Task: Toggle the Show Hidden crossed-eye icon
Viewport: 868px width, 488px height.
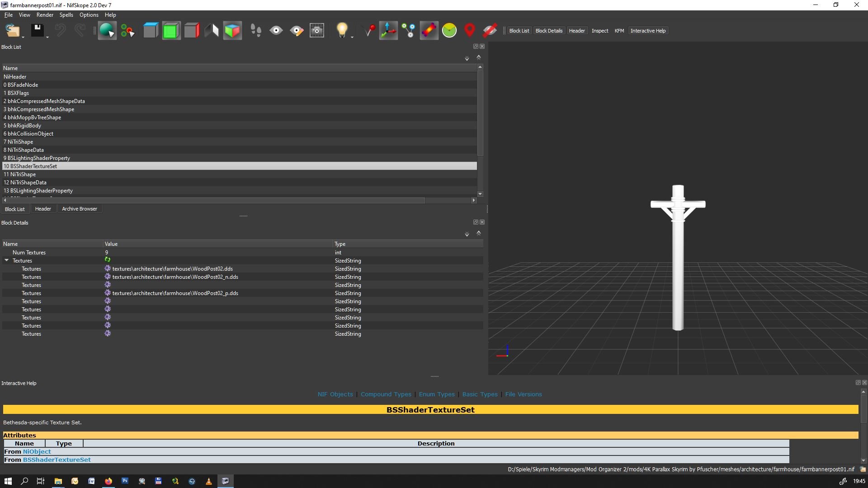Action: point(490,31)
